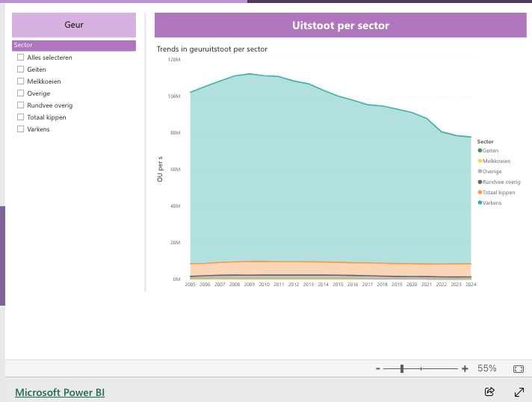Click the Totaal kippen legend marker
The image size is (532, 402).
[x=480, y=193]
